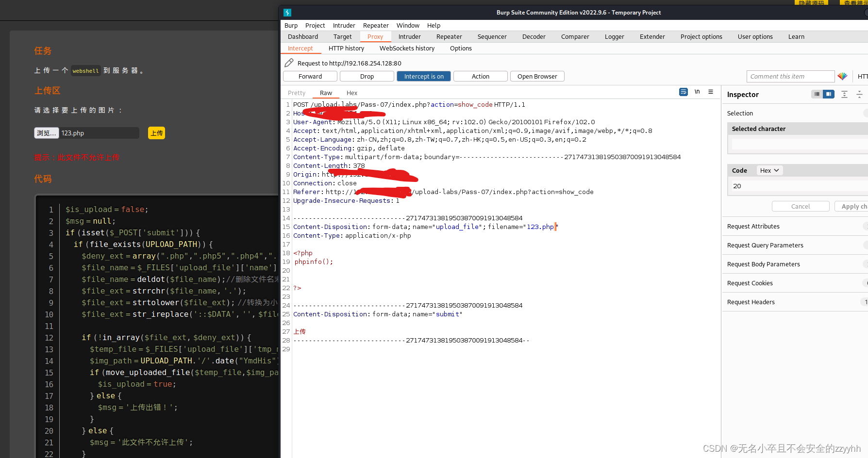This screenshot has width=868, height=458.
Task: Switch to the Comparer tab
Action: click(x=575, y=36)
